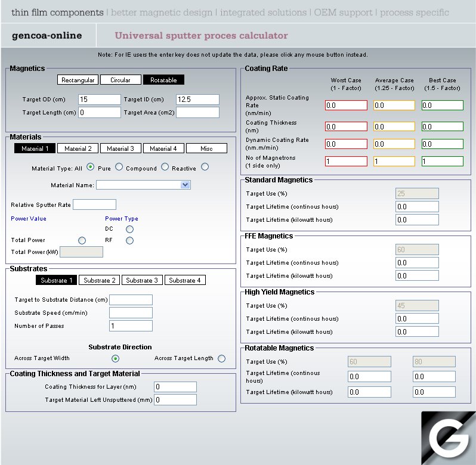
Task: Switch to Substrate 3 tab
Action: 142,280
